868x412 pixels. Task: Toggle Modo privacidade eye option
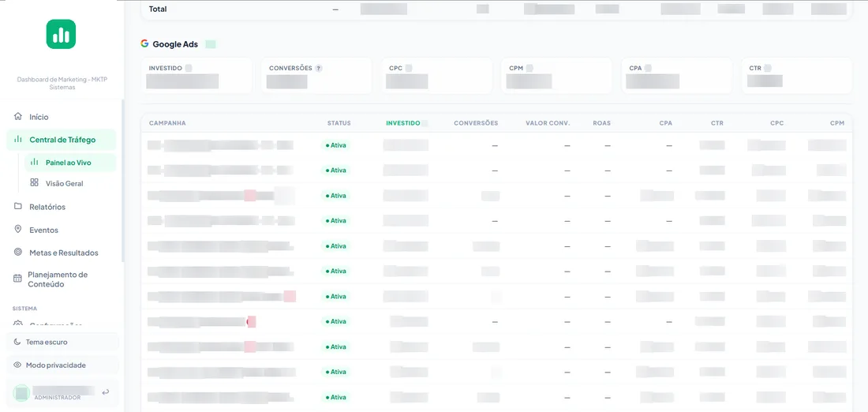[x=62, y=365]
